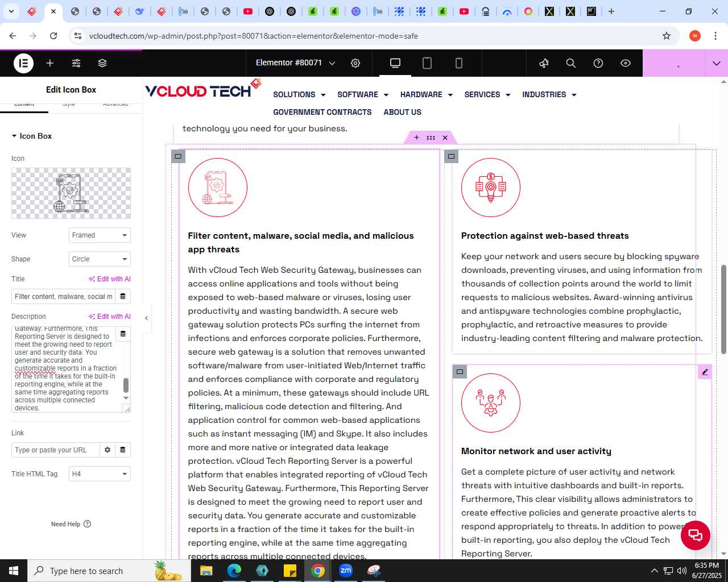Open taskbar volume control

pos(682,571)
